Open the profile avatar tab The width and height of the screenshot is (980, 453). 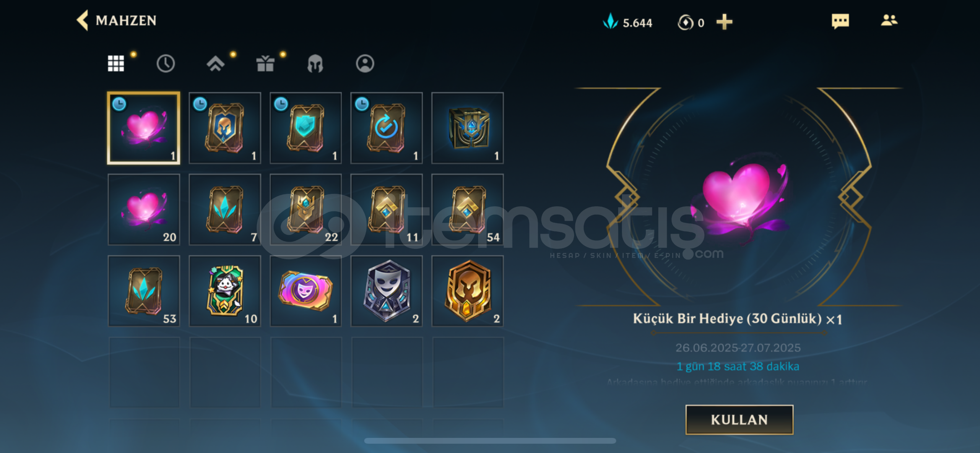365,63
